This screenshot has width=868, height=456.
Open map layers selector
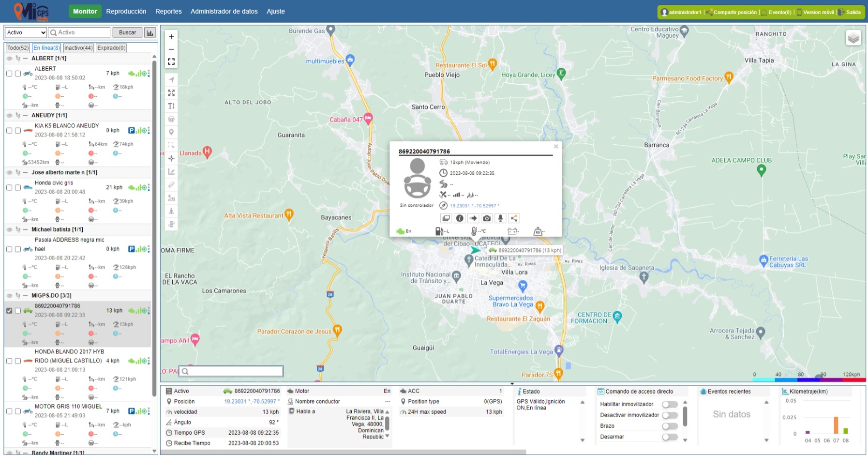pyautogui.click(x=853, y=38)
